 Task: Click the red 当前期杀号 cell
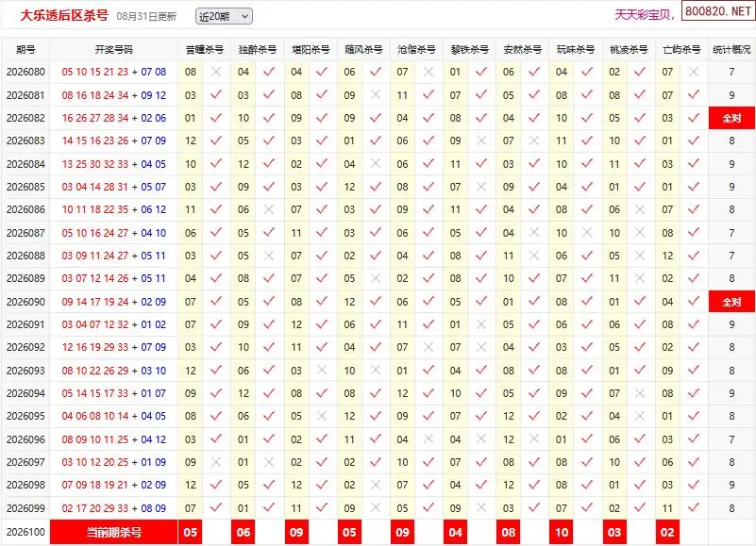(114, 532)
